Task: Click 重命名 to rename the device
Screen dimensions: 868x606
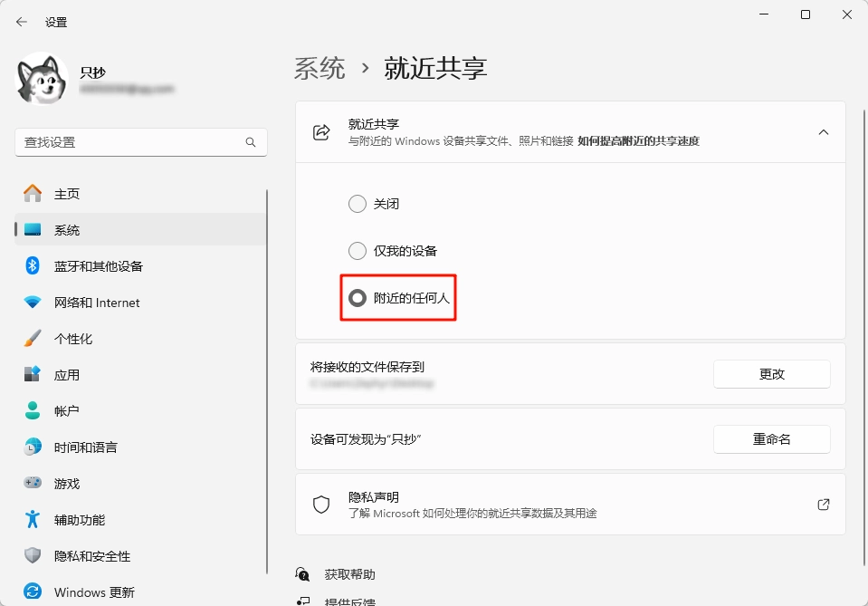Action: click(772, 439)
